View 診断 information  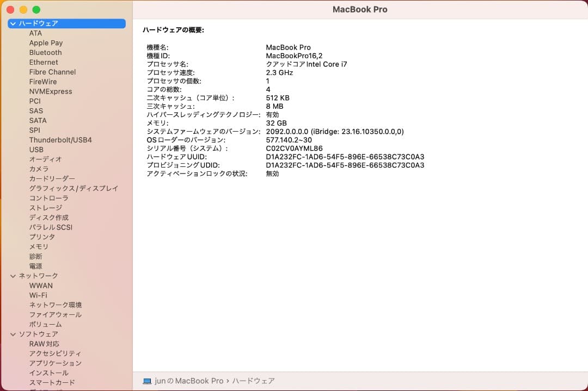coord(35,256)
